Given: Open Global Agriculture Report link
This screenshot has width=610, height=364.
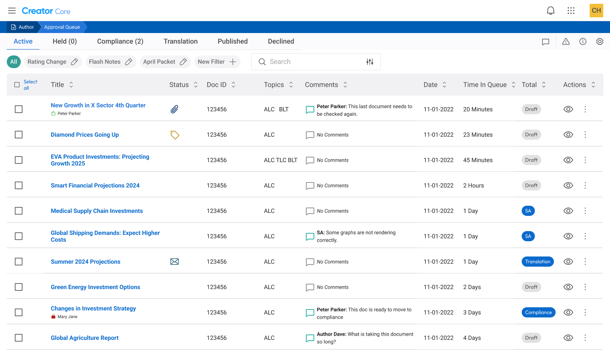Looking at the screenshot, I should pos(85,338).
